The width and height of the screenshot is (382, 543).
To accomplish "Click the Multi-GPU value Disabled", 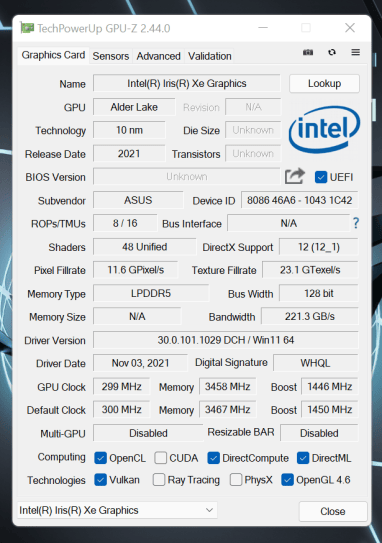I will pos(148,433).
